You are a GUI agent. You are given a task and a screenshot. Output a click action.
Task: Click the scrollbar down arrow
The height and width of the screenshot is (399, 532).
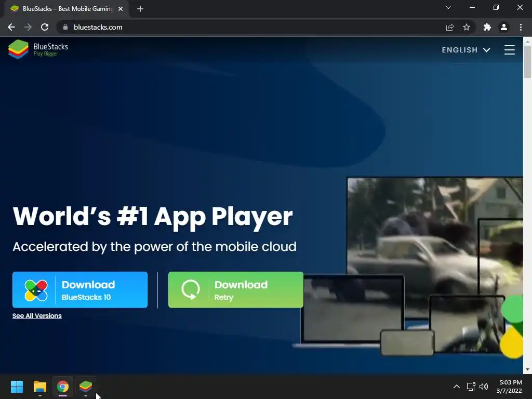[x=527, y=369]
